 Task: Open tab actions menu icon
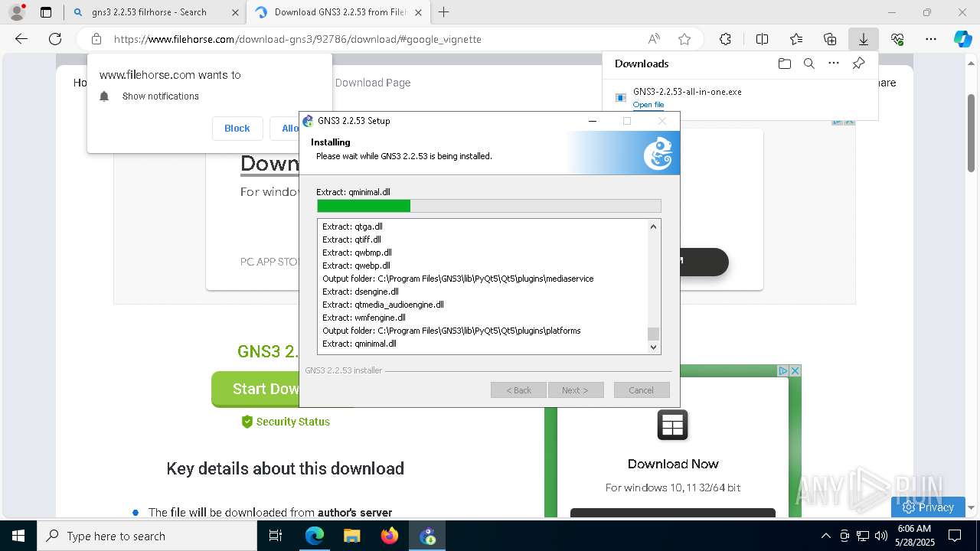46,12
